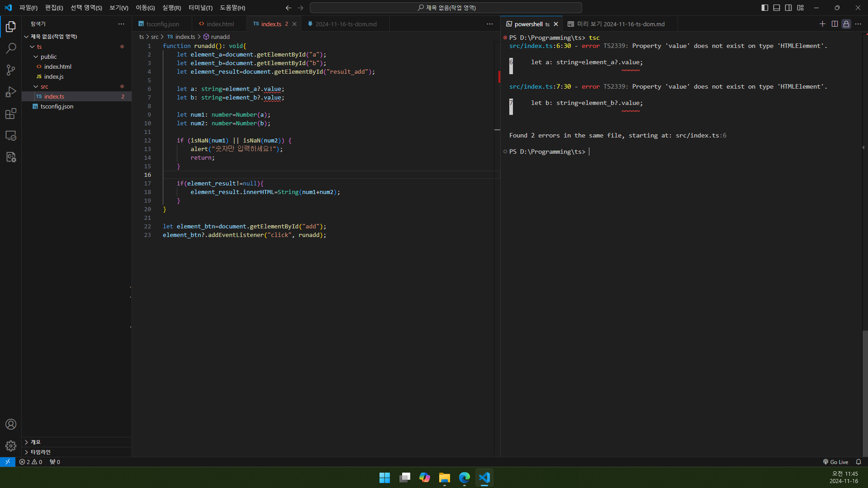Open the Run menu
Image resolution: width=868 pixels, height=488 pixels.
(x=171, y=8)
